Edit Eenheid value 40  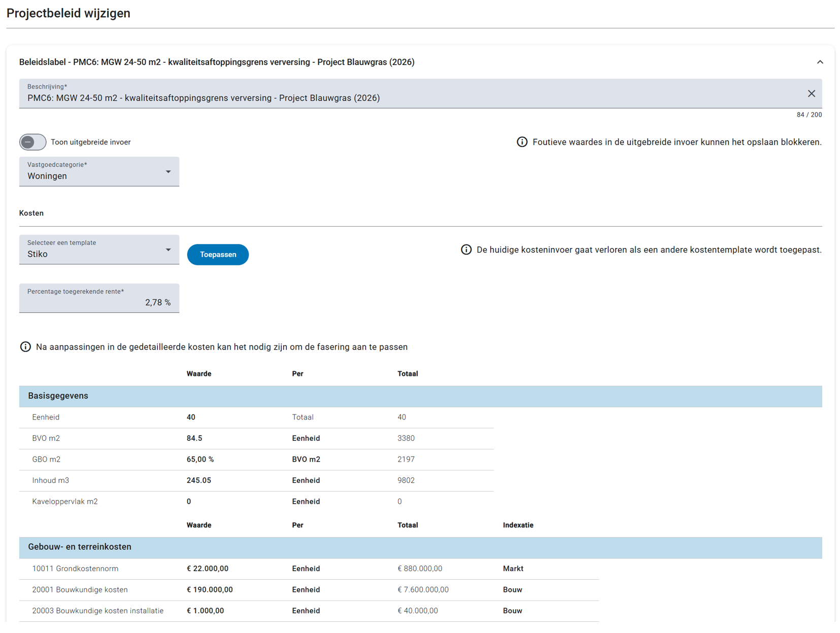(x=191, y=417)
